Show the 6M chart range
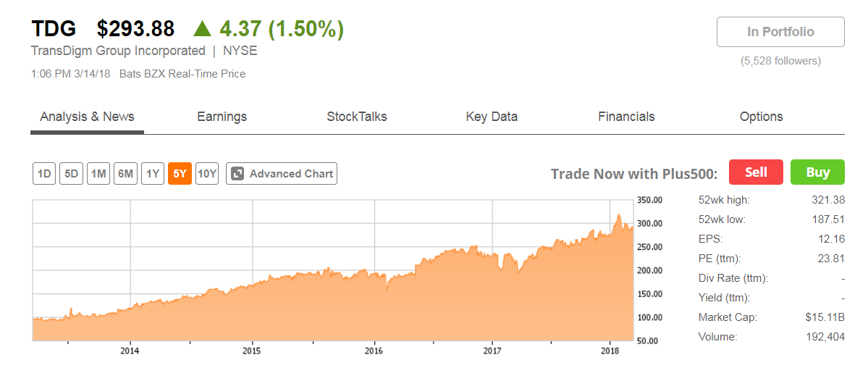This screenshot has width=868, height=368. (x=125, y=174)
